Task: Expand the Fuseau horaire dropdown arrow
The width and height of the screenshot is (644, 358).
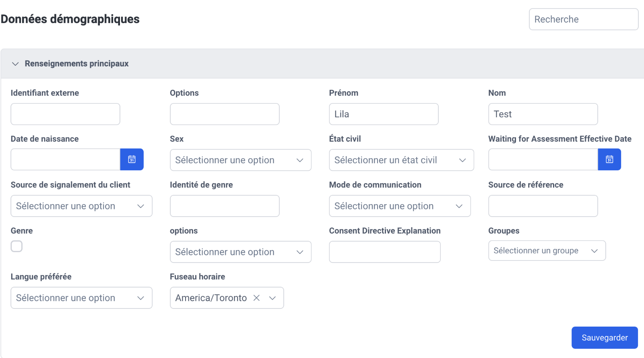Action: pos(272,298)
